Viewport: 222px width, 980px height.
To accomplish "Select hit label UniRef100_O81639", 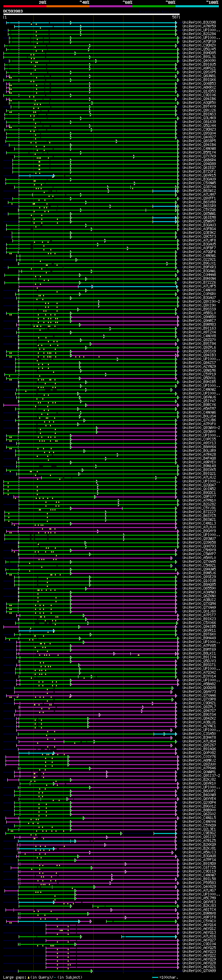I will point(199,122).
